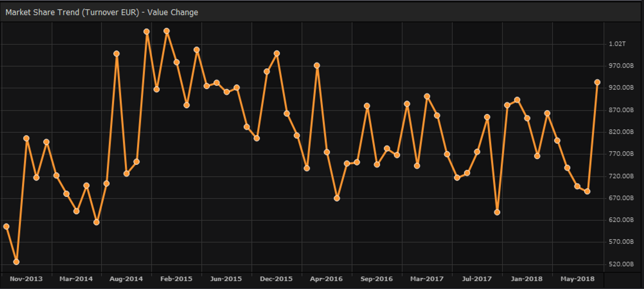This screenshot has width=644, height=289.
Task: Click the '570.00B' y-axis value
Action: click(621, 242)
